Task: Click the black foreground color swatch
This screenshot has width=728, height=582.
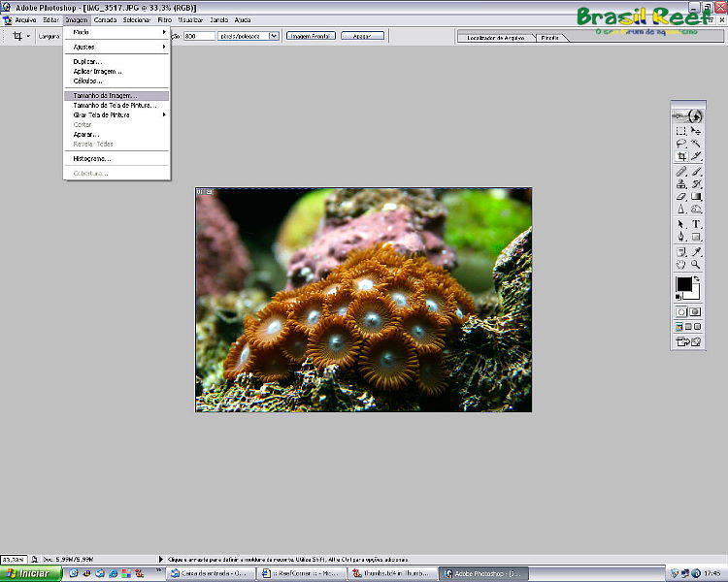Action: (683, 283)
